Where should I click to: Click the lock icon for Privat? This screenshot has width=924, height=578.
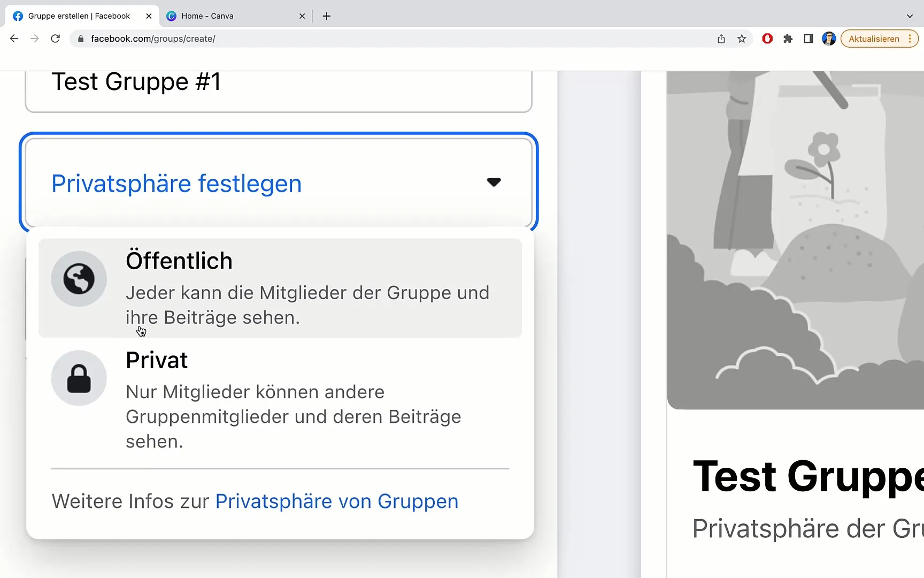coord(79,378)
